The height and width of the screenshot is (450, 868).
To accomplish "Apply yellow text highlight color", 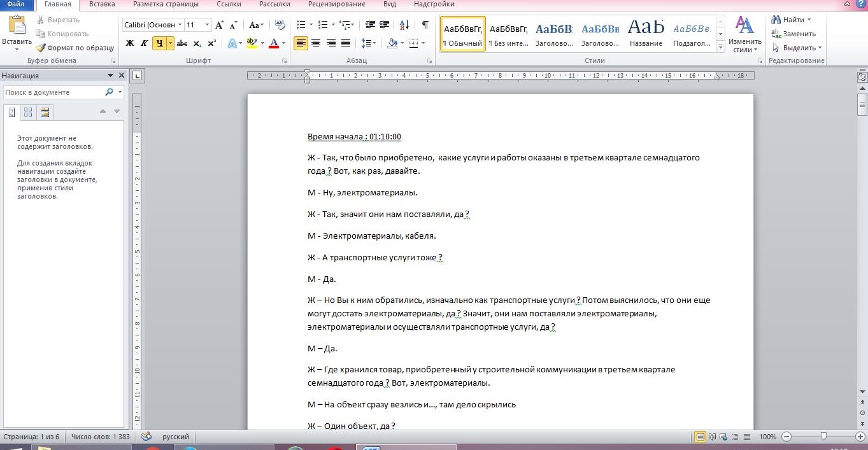I will 251,43.
